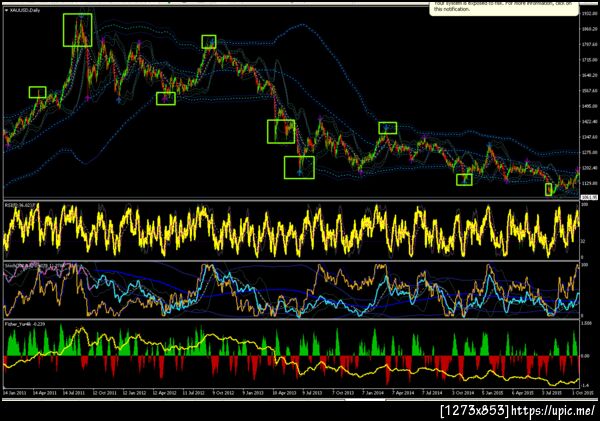
Task: Click the security notification balloon
Action: point(504,8)
